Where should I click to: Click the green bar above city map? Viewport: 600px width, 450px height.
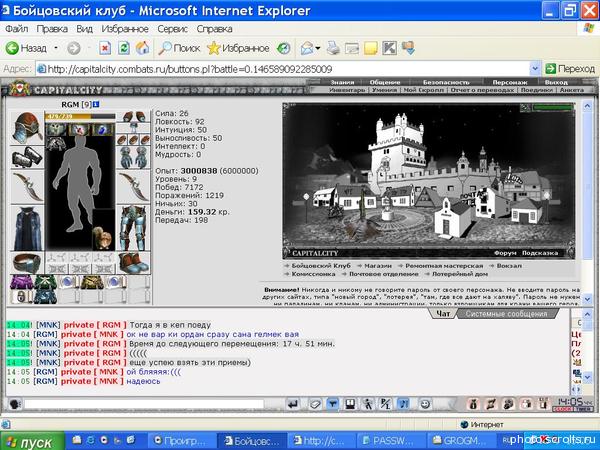tap(553, 108)
